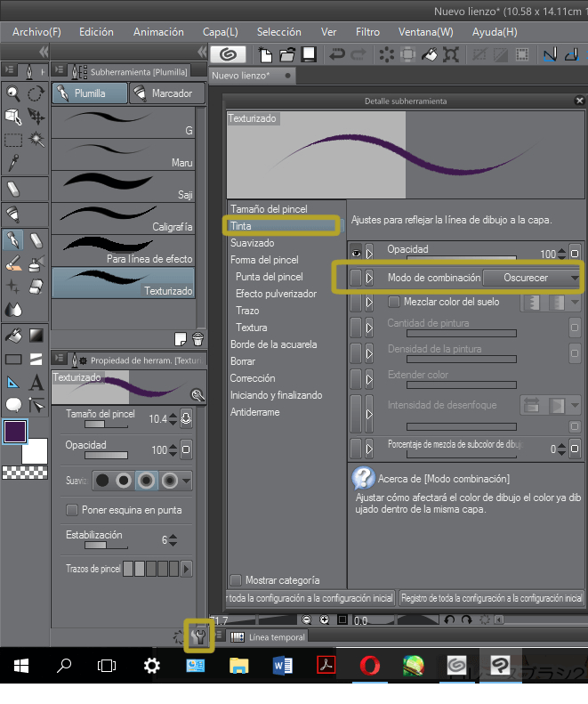Enable 'Poner esquina en punta' checkbox
Viewport: 588px width, 704px height.
click(x=73, y=510)
